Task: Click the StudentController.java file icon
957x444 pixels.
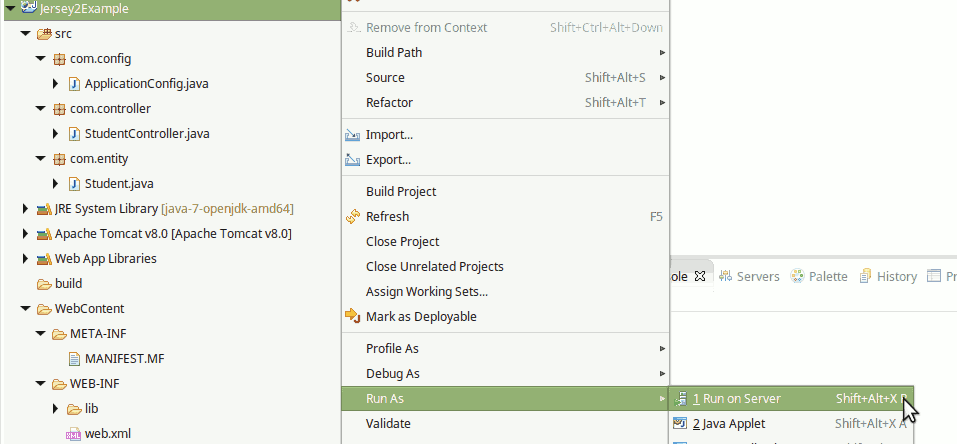Action: click(74, 134)
